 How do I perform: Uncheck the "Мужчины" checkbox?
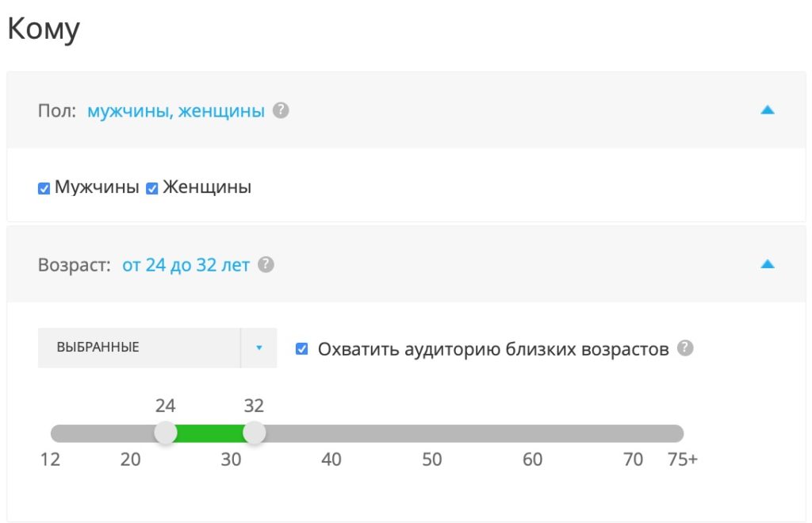(x=44, y=187)
